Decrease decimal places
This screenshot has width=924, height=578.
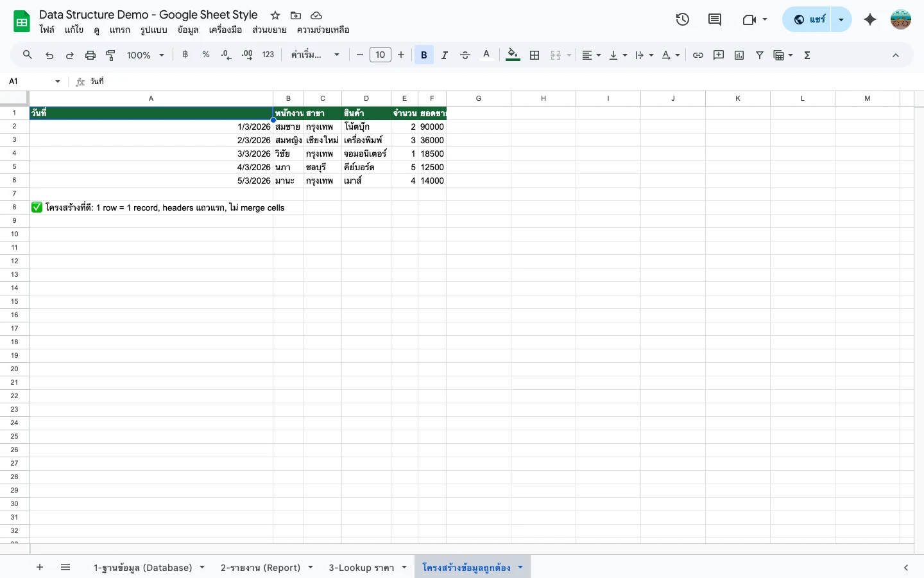pos(226,55)
